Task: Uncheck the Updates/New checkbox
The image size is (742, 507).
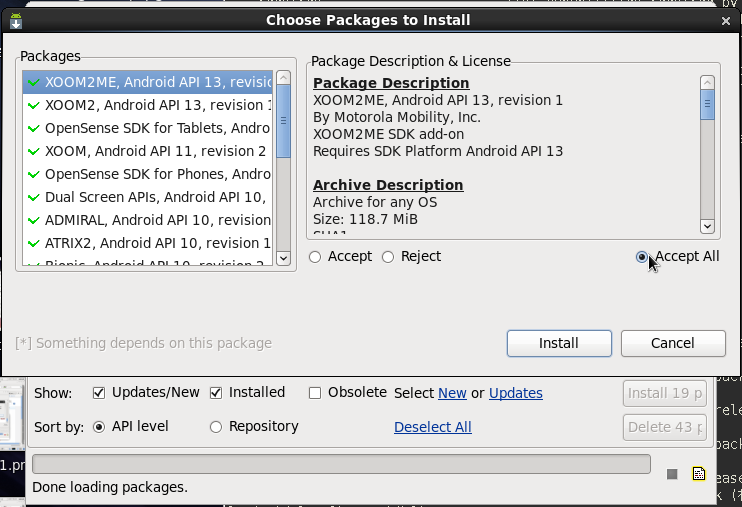Action: click(99, 393)
